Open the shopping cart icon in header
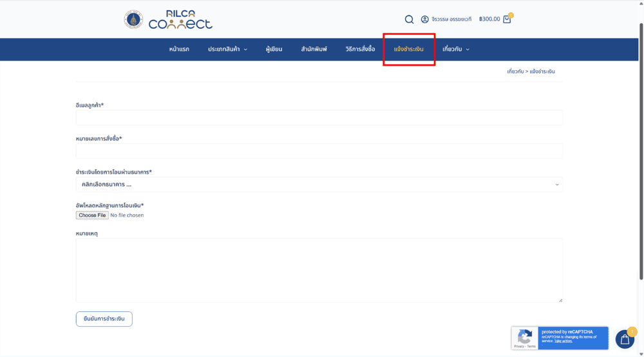 507,19
